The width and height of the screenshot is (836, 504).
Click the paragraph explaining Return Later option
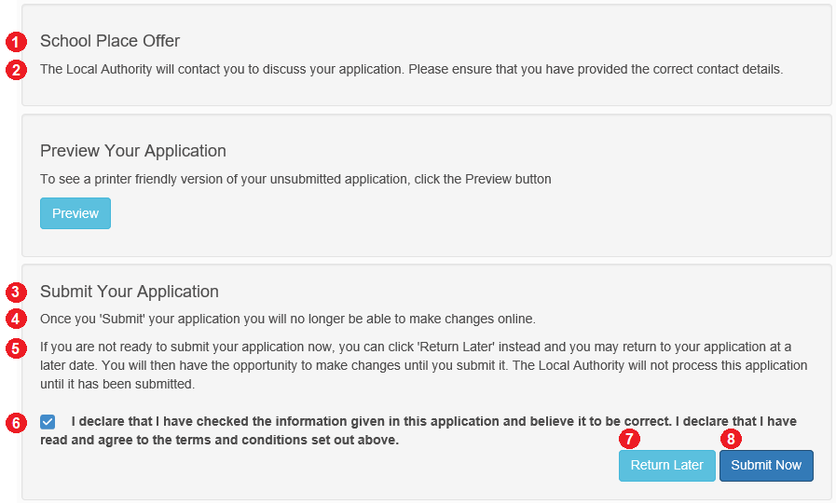pyautogui.click(x=424, y=365)
